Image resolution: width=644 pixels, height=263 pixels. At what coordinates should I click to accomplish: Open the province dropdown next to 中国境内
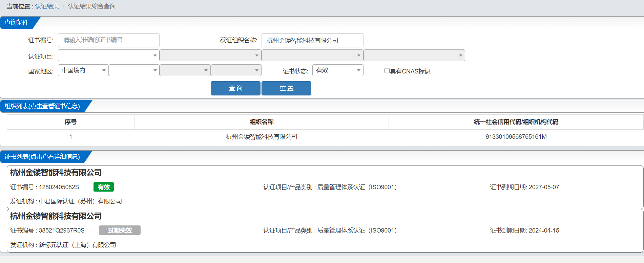[134, 70]
